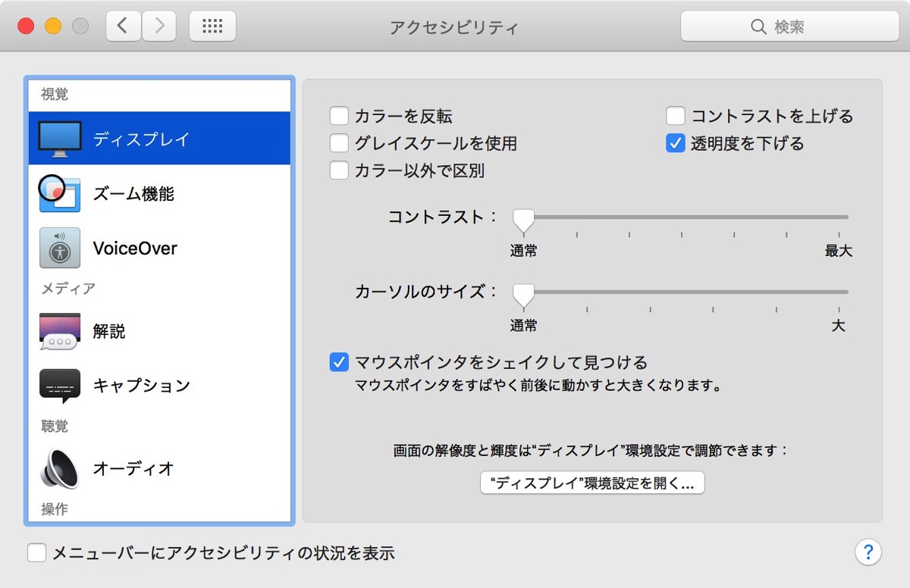The width and height of the screenshot is (910, 588).
Task: Click the 通常 label under カーソルのサイズ slider
Action: click(x=523, y=326)
